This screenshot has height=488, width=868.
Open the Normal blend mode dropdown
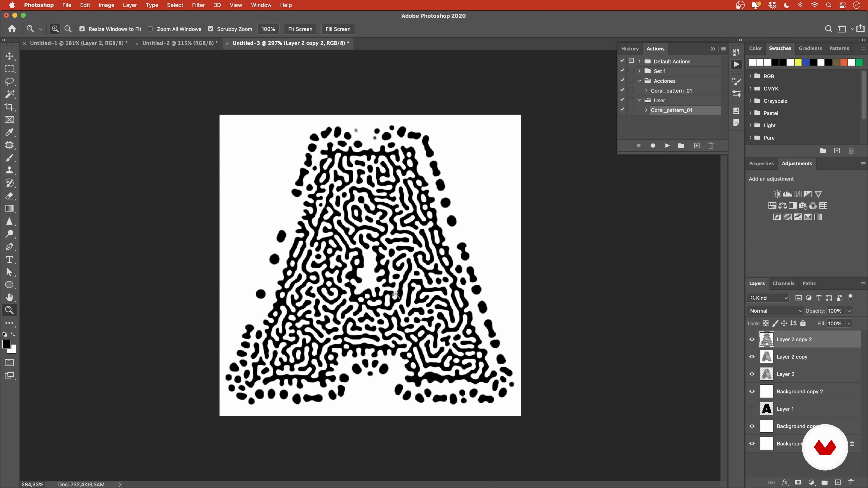pyautogui.click(x=775, y=311)
